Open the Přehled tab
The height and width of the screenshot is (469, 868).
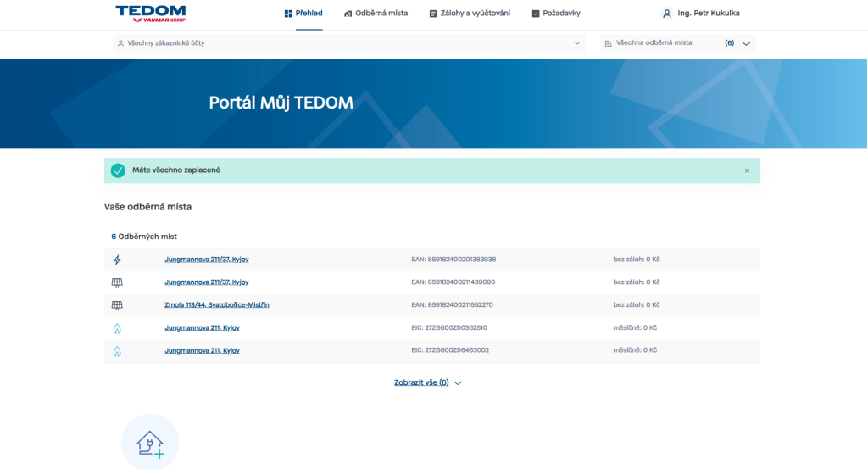303,14
